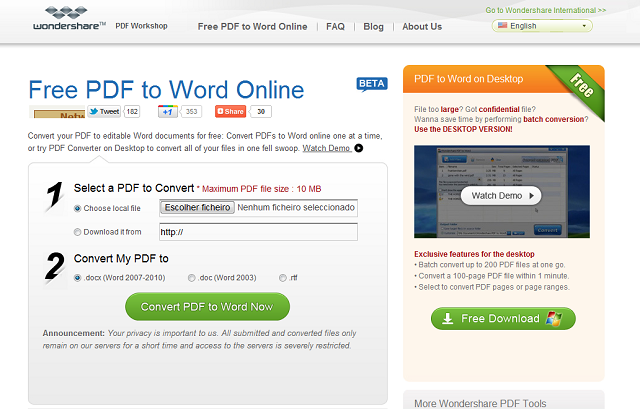The height and width of the screenshot is (409, 640).
Task: Click the green Free Download button
Action: pos(503,318)
